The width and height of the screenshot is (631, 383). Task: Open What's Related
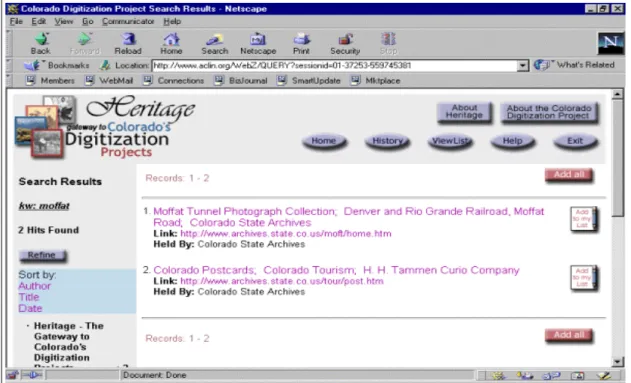coord(574,65)
